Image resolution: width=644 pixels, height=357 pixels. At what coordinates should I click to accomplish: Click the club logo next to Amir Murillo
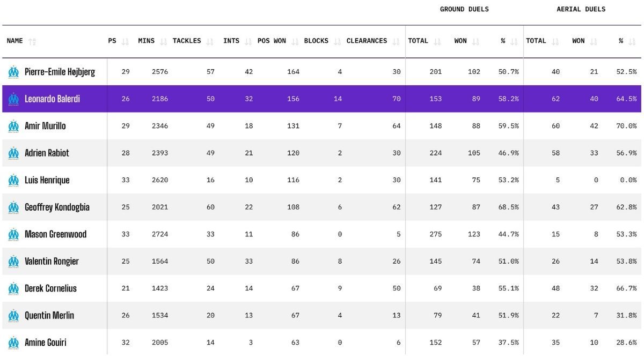point(13,126)
